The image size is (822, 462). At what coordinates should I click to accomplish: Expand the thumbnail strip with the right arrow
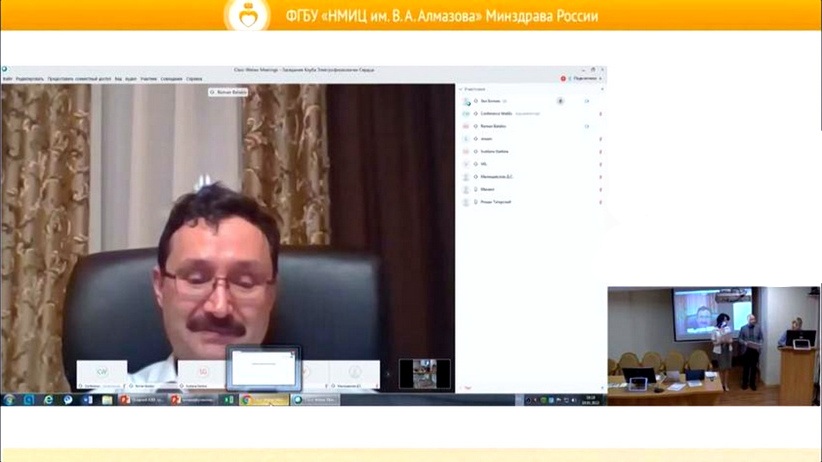coord(389,374)
